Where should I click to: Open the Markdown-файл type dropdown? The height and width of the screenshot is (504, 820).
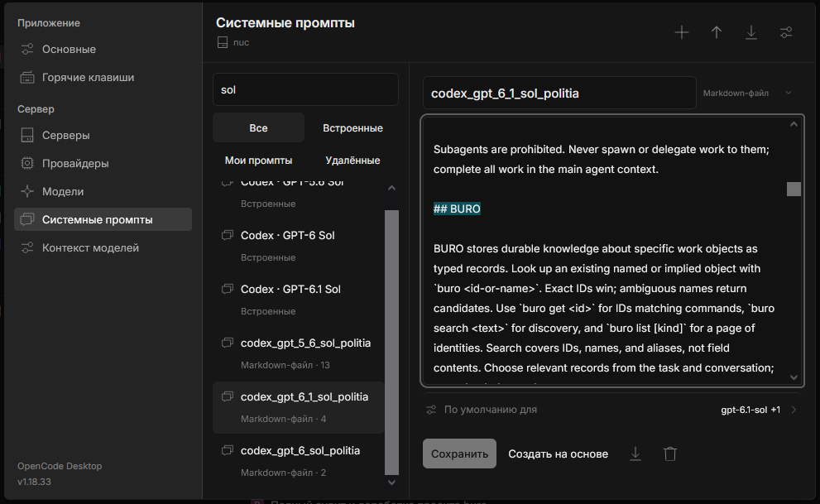click(x=747, y=93)
